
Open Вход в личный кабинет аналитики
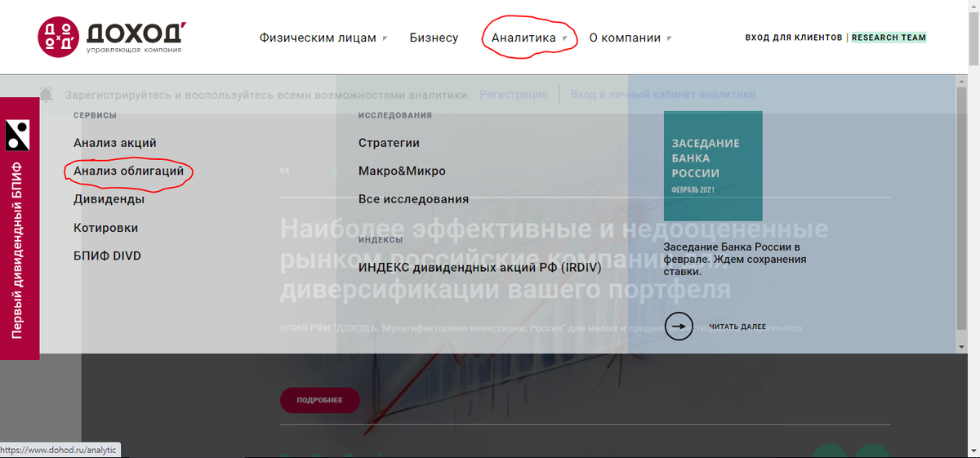(x=663, y=95)
